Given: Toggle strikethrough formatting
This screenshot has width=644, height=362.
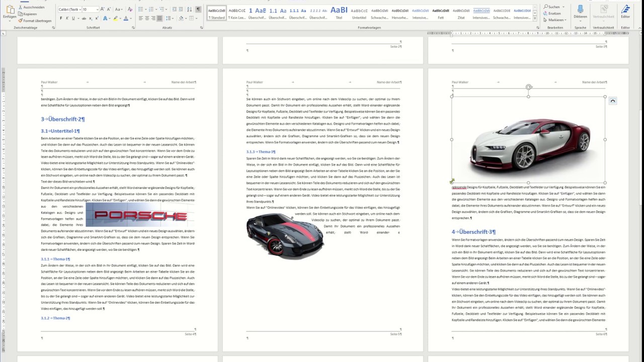Looking at the screenshot, I should (84, 18).
